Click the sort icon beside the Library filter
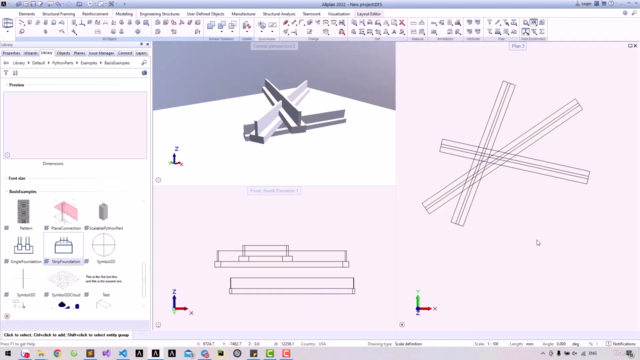This screenshot has height=360, width=640. click(15, 73)
